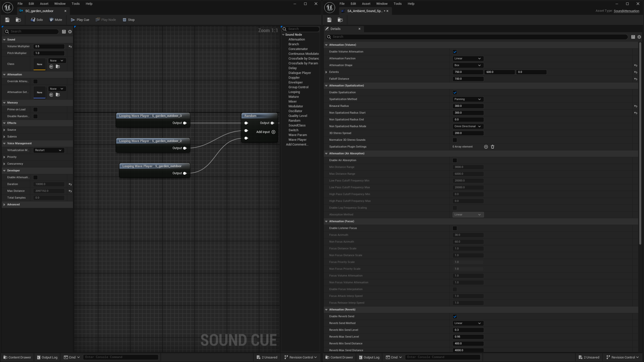The width and height of the screenshot is (644, 362).
Task: Browse to sound cue asset in Content Browser
Action: [x=18, y=19]
